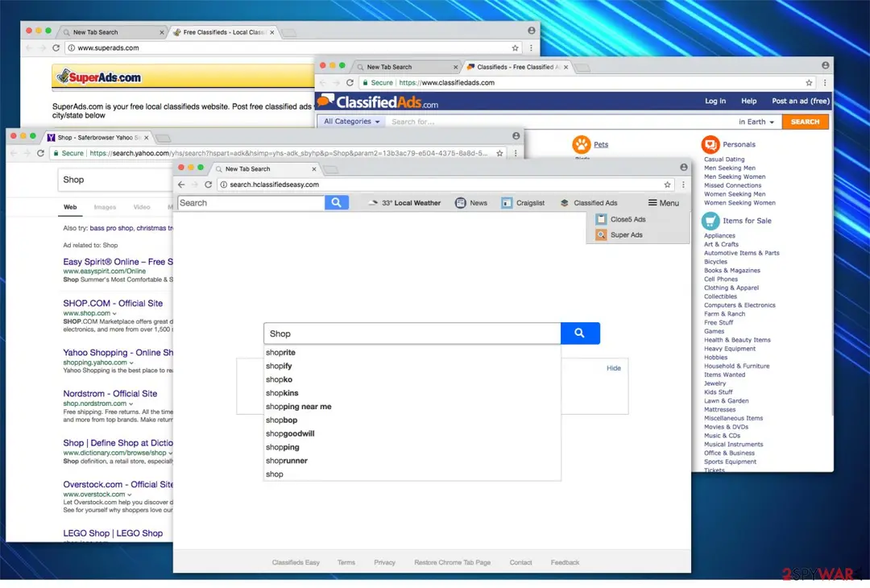
Task: Click the small blue search icon in the hclassifiedseasy toolbar
Action: 336,203
